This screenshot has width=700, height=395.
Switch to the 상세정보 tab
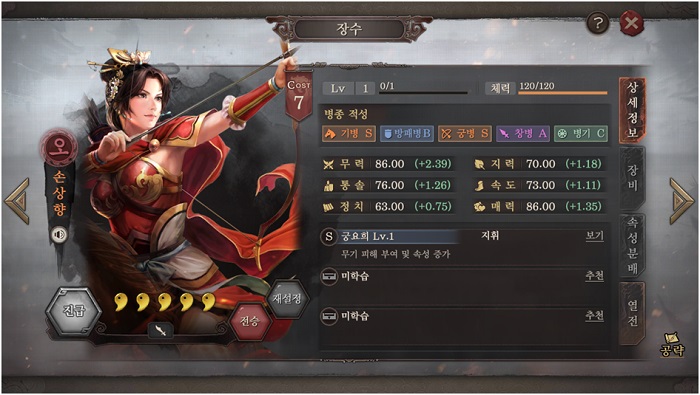point(632,110)
